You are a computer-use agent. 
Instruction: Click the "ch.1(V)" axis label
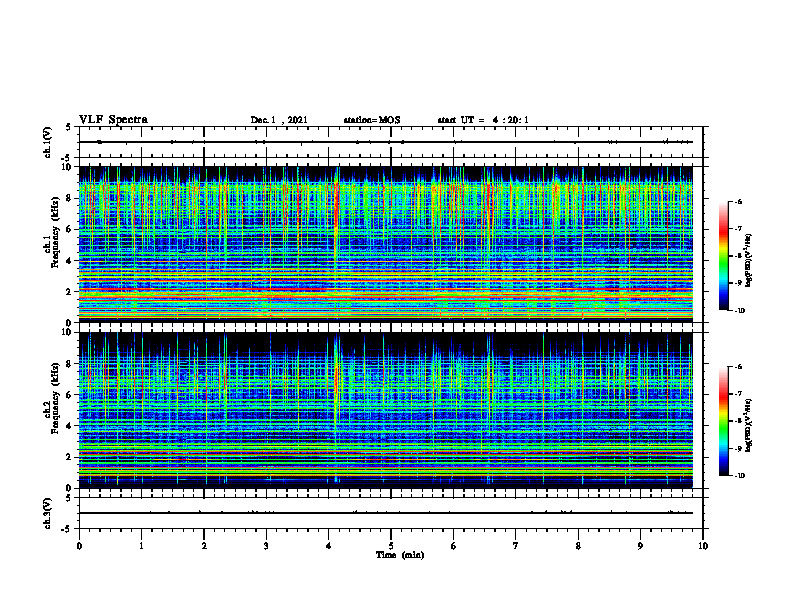[x=48, y=142]
